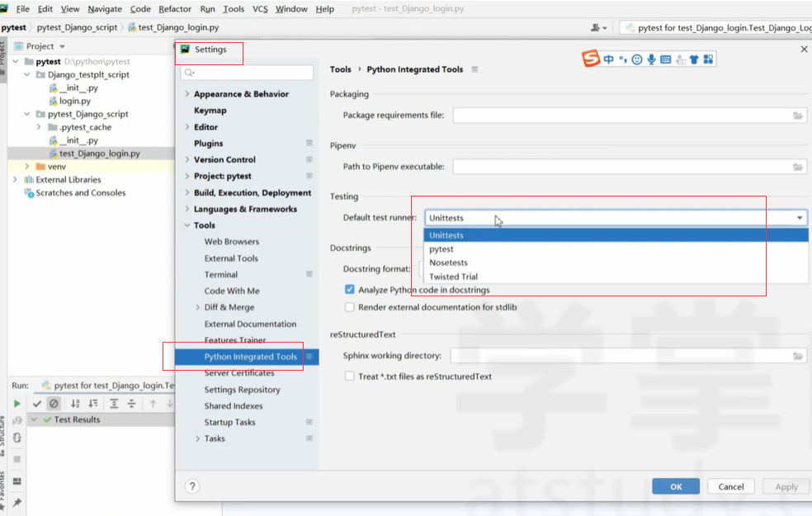Open Sogou skin shirt icon
812x516 pixels.
pyautogui.click(x=695, y=59)
